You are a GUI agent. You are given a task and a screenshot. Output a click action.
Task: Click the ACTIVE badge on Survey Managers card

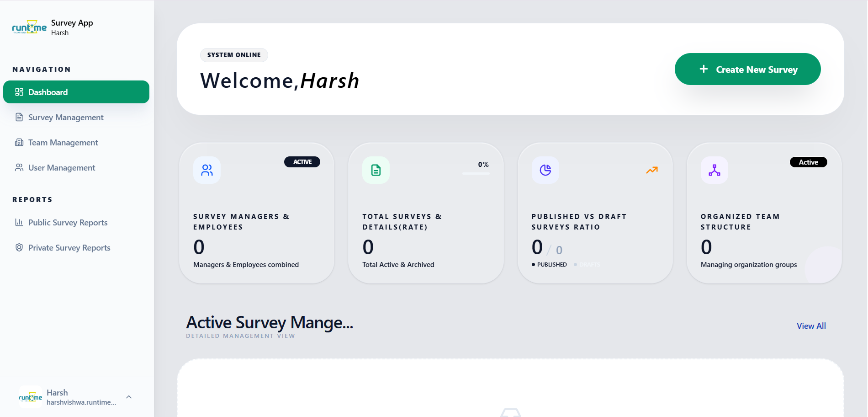(x=302, y=162)
